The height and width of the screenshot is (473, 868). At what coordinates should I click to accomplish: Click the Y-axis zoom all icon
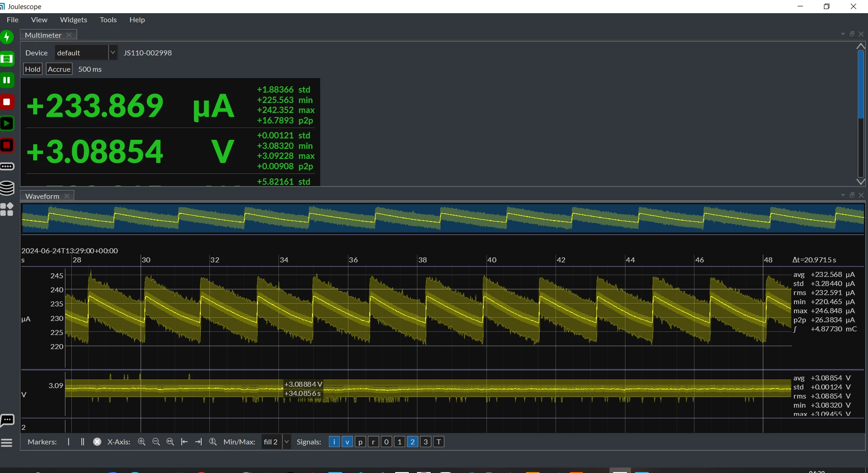click(x=213, y=442)
